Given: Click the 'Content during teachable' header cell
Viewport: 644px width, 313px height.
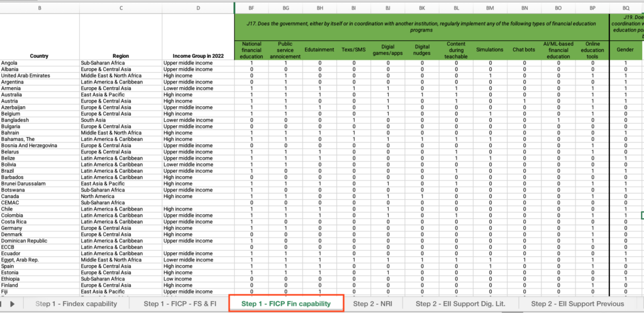Looking at the screenshot, I should (456, 50).
